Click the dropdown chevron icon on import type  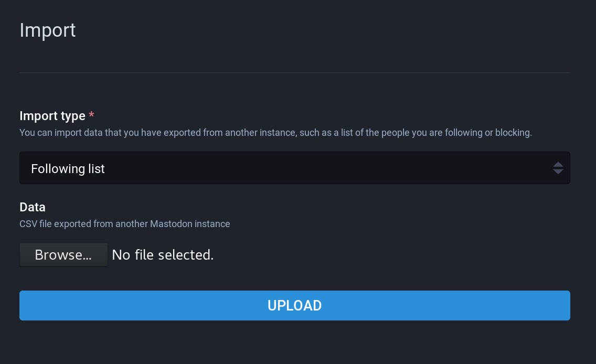click(x=558, y=168)
